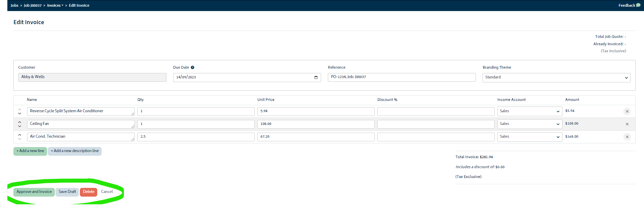Open the Due Date calendar picker icon

316,77
